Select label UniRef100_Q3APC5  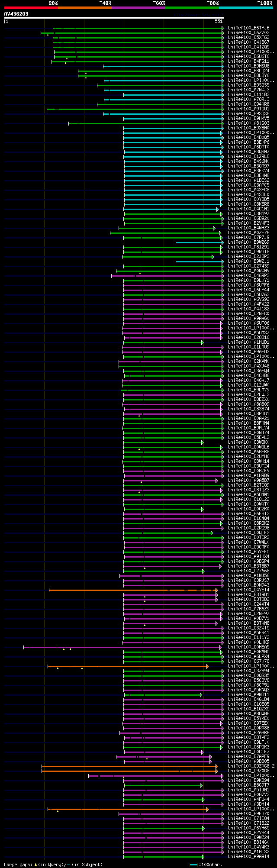coord(248,185)
